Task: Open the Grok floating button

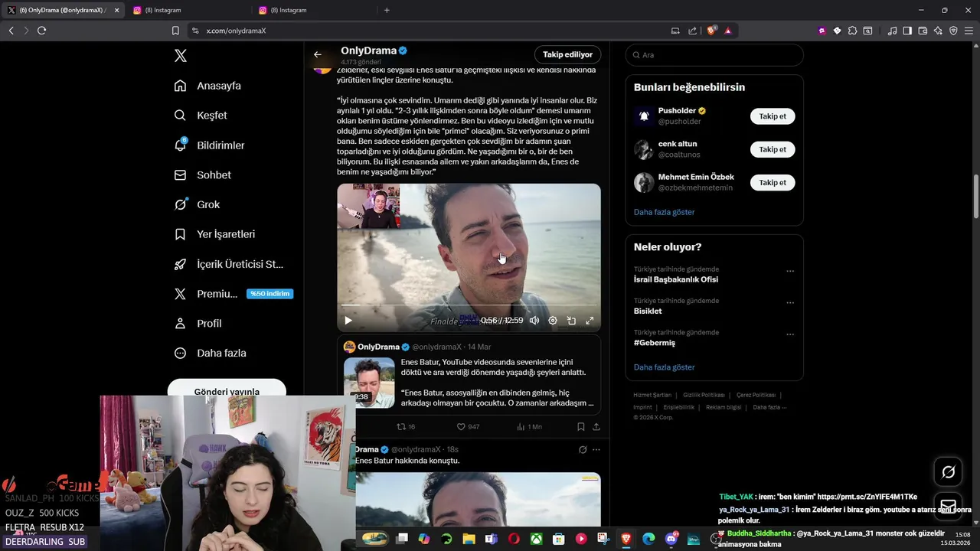Action: click(948, 472)
